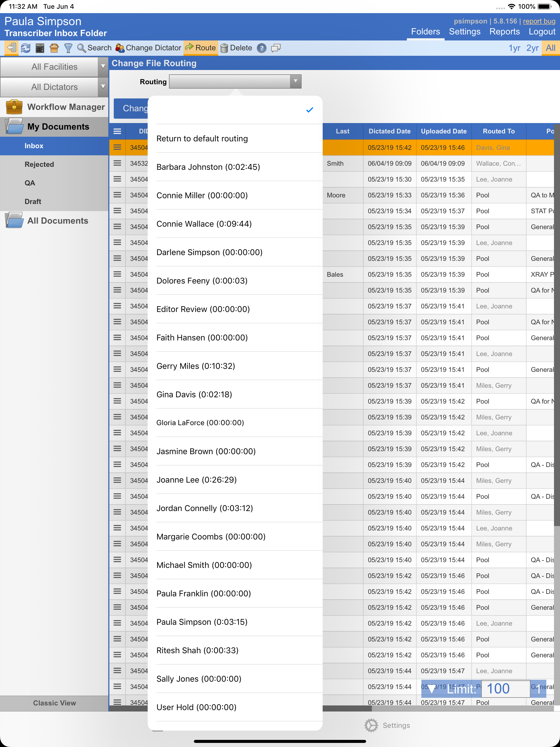
Task: Open row menu icon for ID 34532
Action: pos(117,164)
